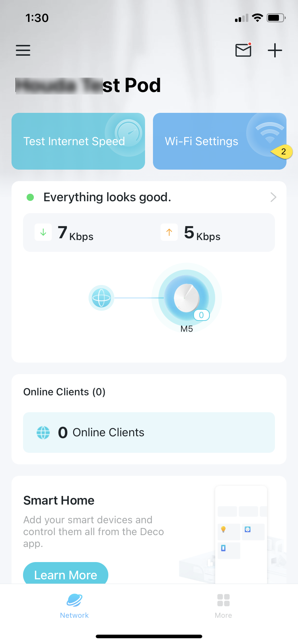The image size is (298, 644).
Task: Tap the upload speed arrow icon
Action: tap(169, 232)
